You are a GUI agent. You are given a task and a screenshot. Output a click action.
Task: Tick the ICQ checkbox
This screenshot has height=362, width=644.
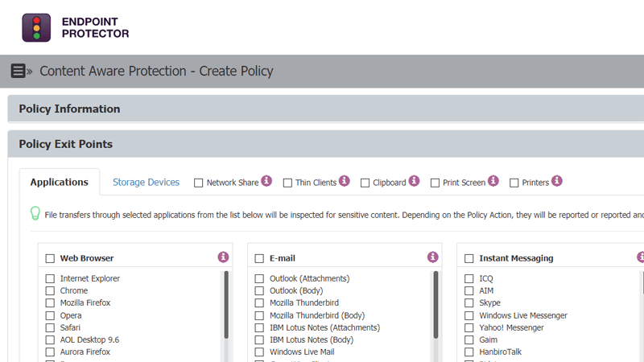click(x=469, y=278)
